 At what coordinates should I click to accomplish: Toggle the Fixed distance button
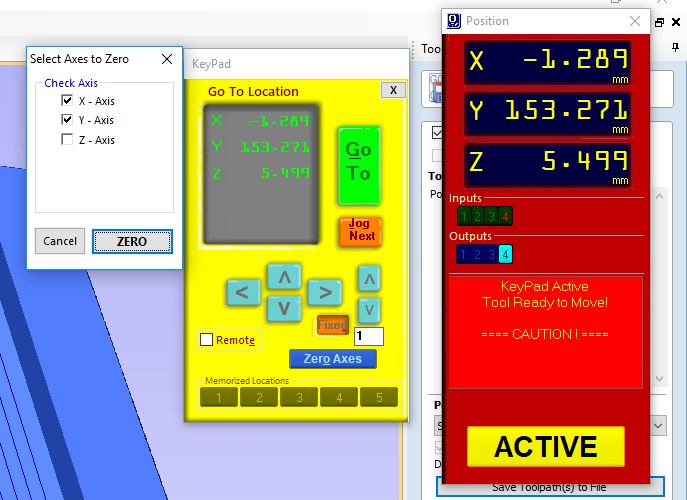tap(333, 325)
